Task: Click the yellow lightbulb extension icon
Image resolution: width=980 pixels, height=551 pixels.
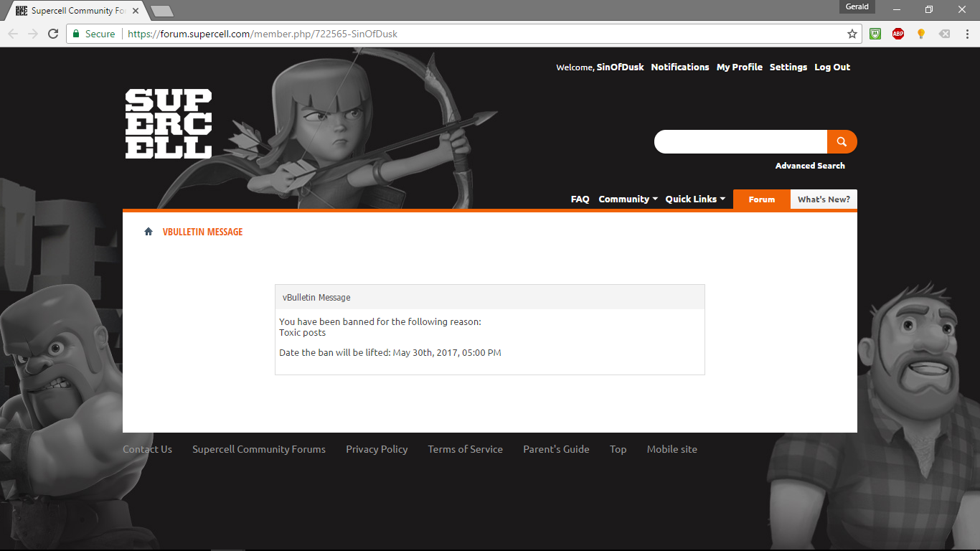Action: tap(921, 34)
